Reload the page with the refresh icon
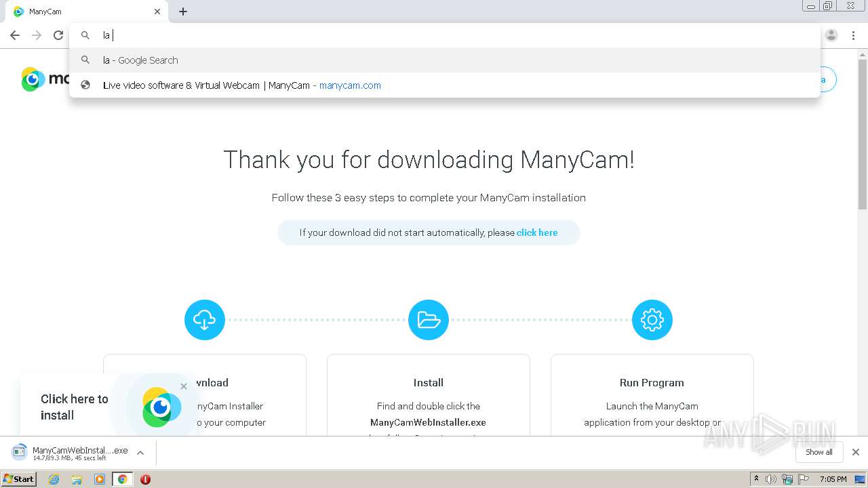The height and width of the screenshot is (488, 868). tap(58, 35)
